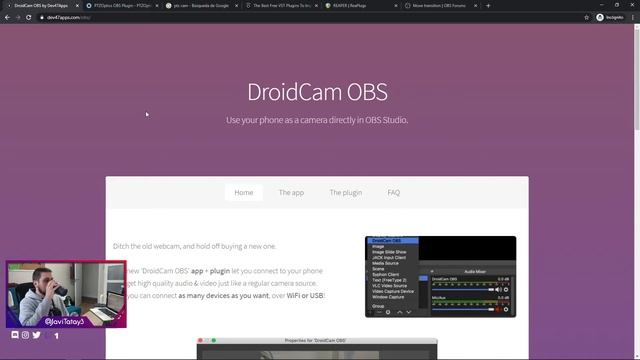
Task: Open the Incognito profile indicator
Action: pos(610,18)
